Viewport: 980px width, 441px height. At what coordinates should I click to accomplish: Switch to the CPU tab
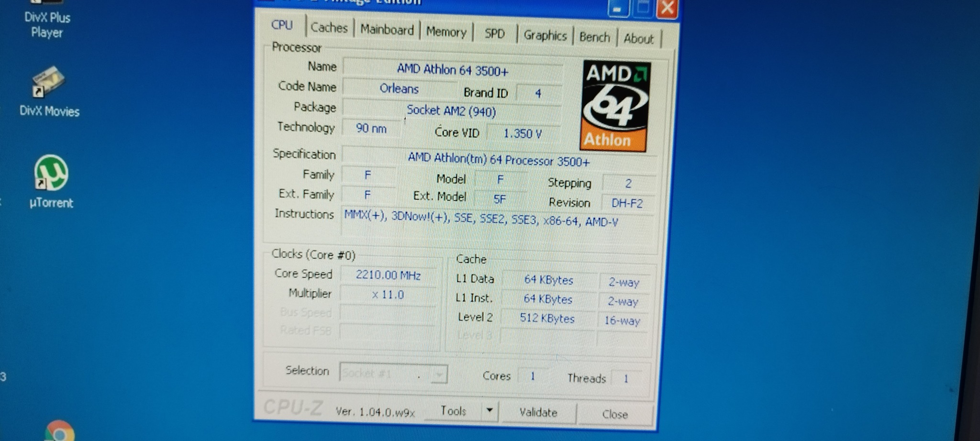(282, 25)
